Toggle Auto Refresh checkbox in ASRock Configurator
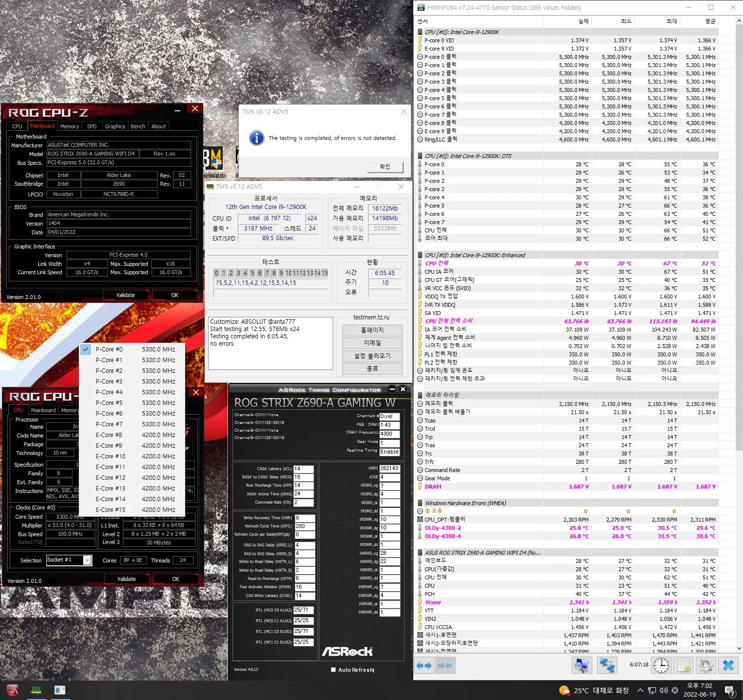 pyautogui.click(x=333, y=670)
